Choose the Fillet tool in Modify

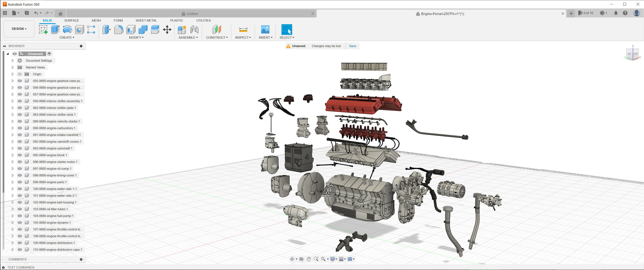click(x=119, y=30)
